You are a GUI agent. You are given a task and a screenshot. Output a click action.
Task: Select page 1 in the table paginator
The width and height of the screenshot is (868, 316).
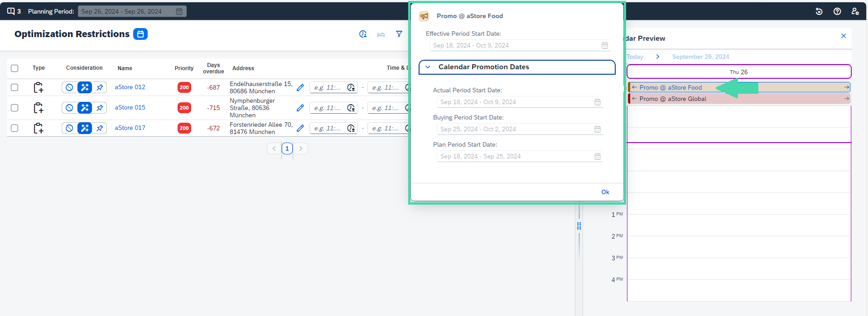pos(287,148)
